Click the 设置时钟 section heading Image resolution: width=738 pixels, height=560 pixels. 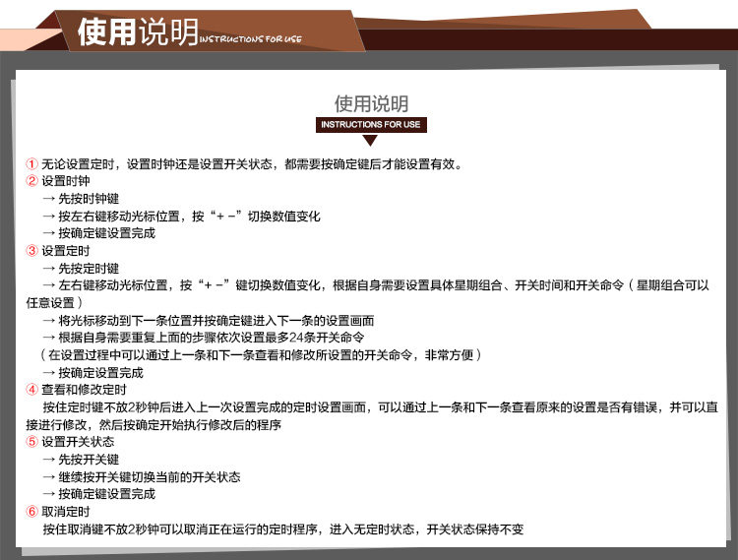tap(66, 181)
